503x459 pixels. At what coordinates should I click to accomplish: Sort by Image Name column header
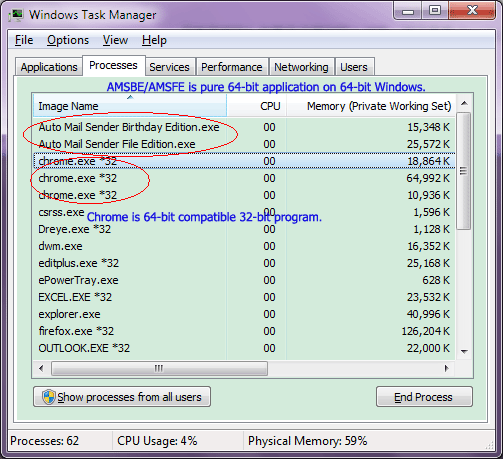click(x=130, y=106)
